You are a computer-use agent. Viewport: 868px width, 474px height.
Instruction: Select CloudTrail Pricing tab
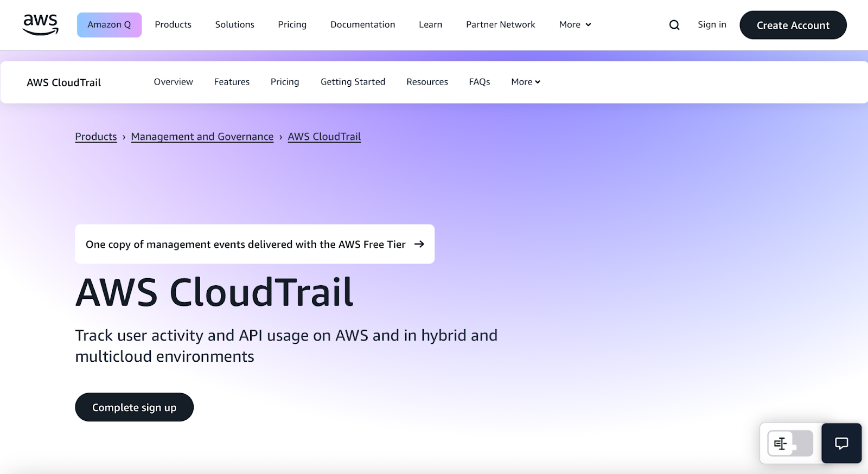coord(285,82)
